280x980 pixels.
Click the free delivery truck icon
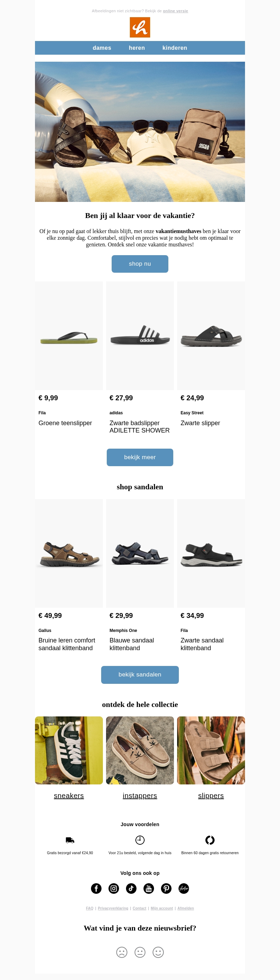coord(70,840)
